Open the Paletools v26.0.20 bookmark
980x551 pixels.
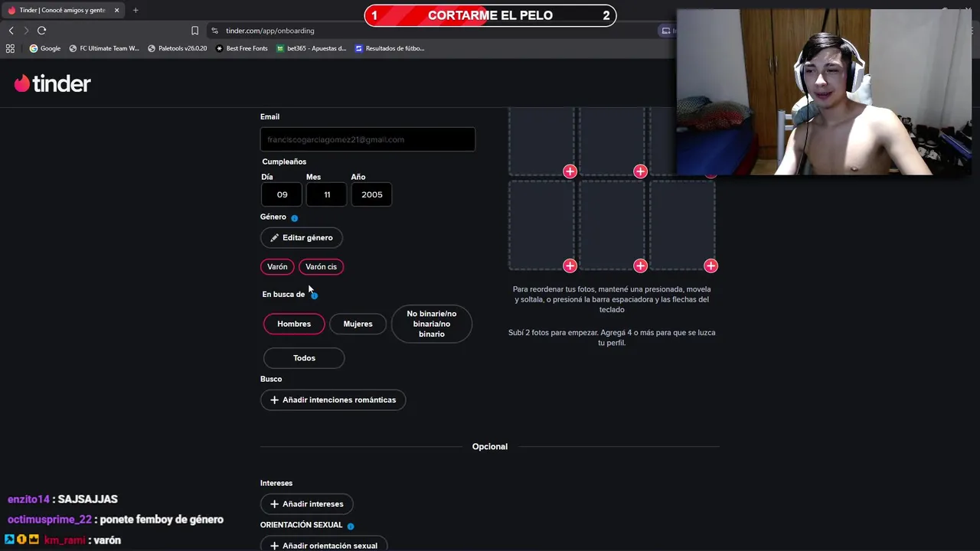point(177,48)
